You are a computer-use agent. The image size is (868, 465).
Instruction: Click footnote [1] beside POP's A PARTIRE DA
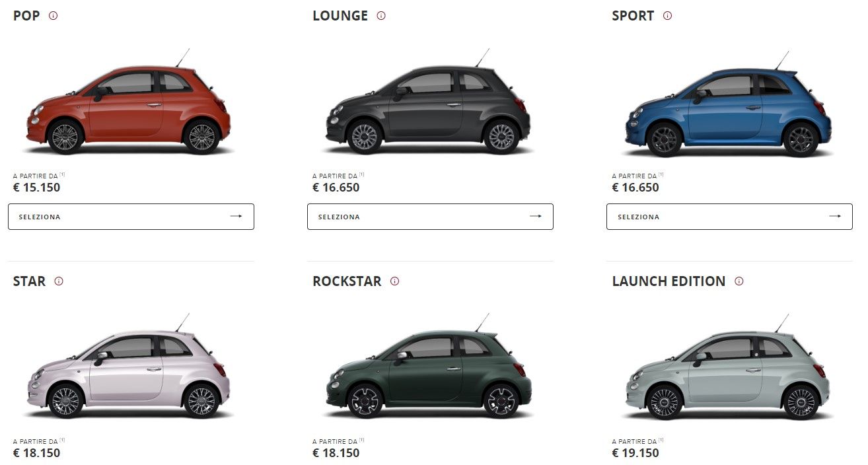62,174
